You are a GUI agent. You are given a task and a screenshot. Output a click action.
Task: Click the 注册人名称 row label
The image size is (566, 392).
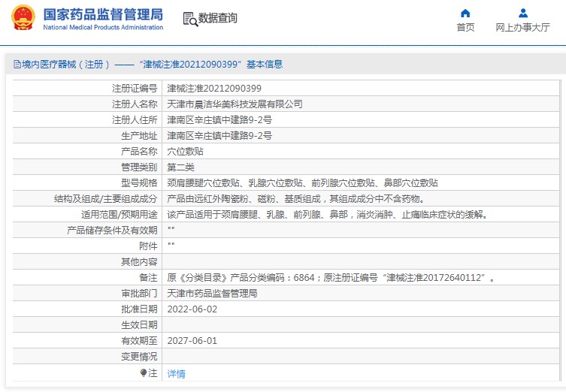pos(135,104)
